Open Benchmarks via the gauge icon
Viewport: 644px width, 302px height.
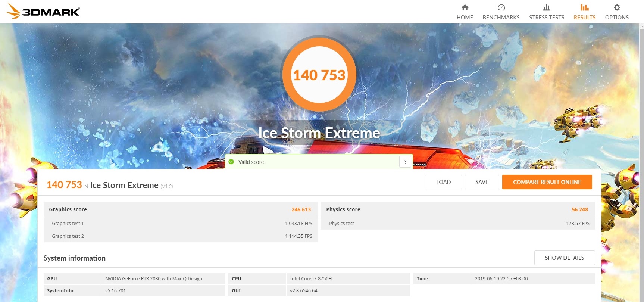[501, 7]
